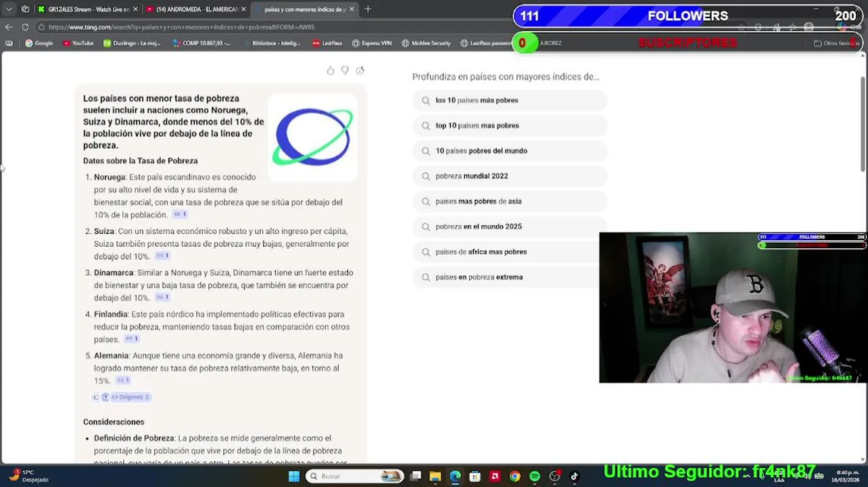
Task: Click the Copilot planet logo image
Action: click(312, 137)
